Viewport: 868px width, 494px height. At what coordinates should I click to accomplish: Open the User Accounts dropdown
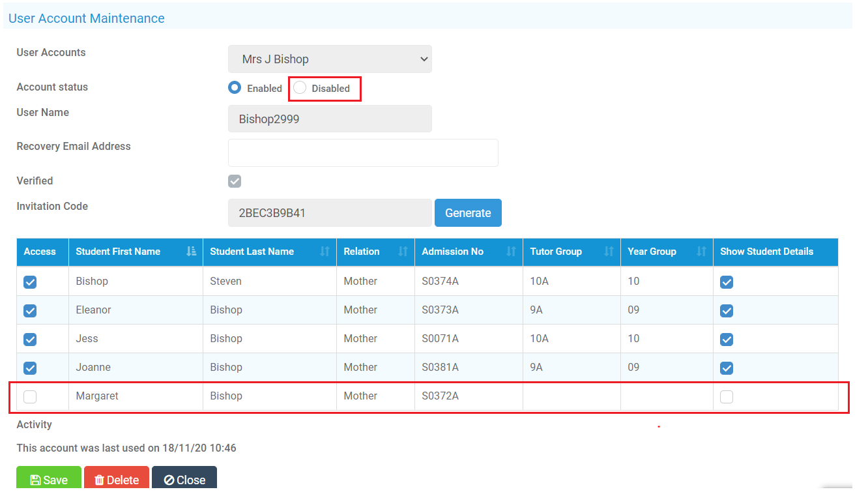329,59
